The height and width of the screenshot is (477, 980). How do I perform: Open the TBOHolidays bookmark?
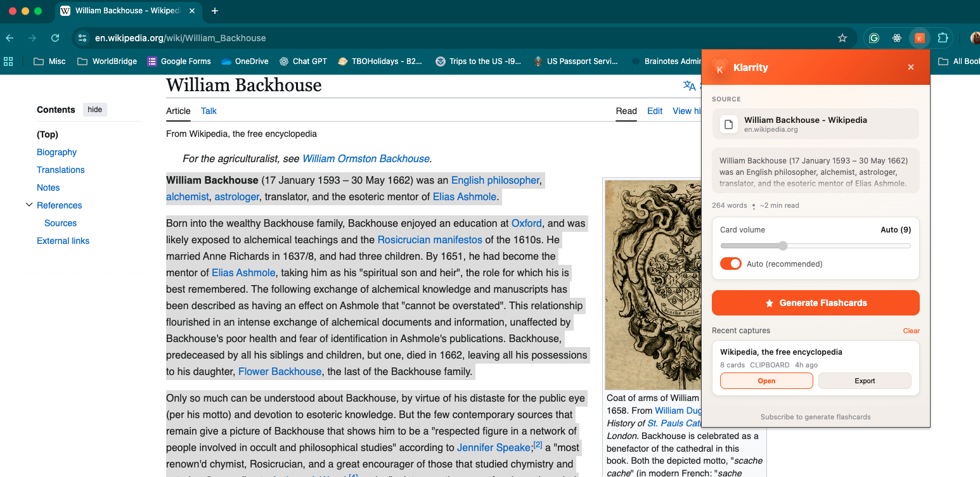coord(380,61)
